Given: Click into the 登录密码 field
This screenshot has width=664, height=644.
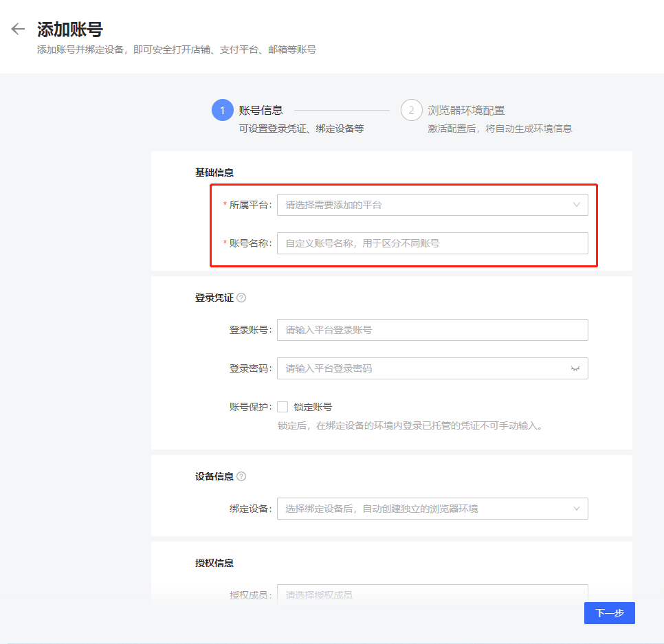Looking at the screenshot, I should (x=432, y=368).
